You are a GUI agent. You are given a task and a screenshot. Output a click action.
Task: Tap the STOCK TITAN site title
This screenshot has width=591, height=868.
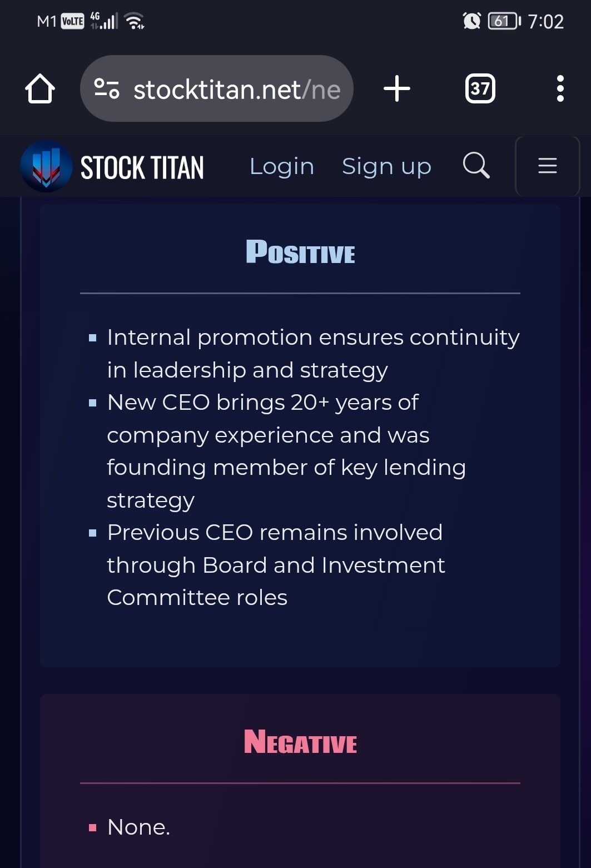pos(142,167)
